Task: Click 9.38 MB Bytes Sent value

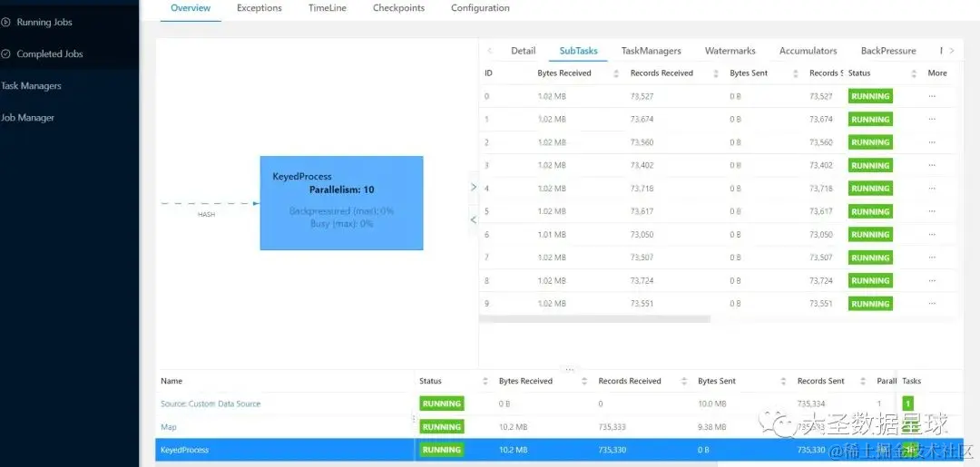Action: (x=712, y=427)
